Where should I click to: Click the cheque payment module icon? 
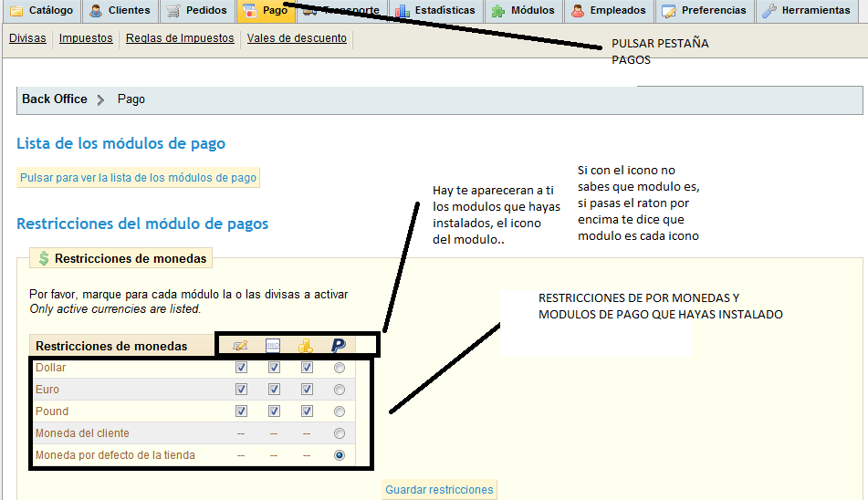(240, 346)
